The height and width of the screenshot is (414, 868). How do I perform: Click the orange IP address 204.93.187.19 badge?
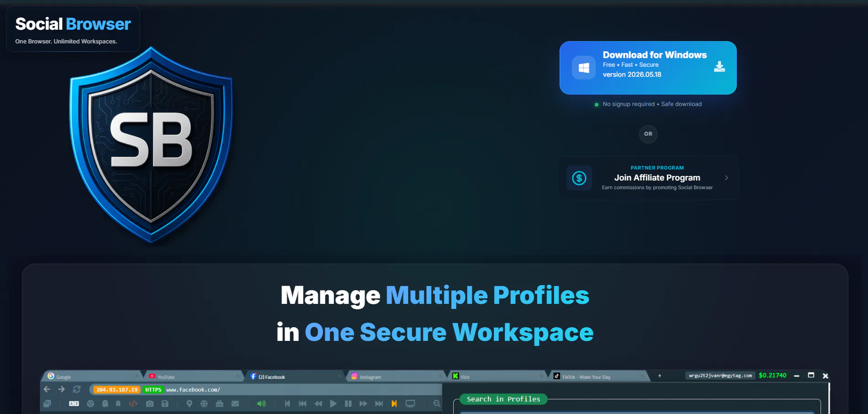(x=117, y=390)
